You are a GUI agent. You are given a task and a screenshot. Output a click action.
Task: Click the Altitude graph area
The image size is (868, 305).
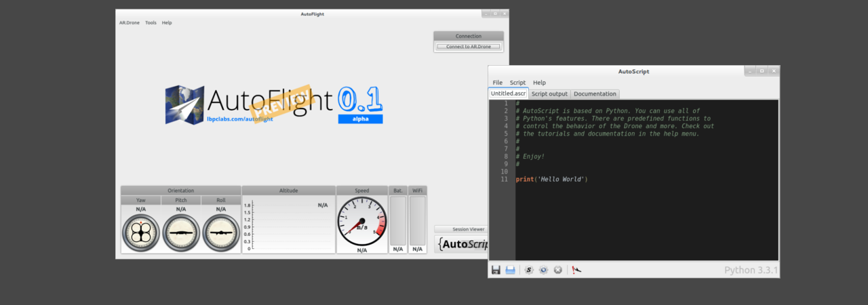coord(289,225)
